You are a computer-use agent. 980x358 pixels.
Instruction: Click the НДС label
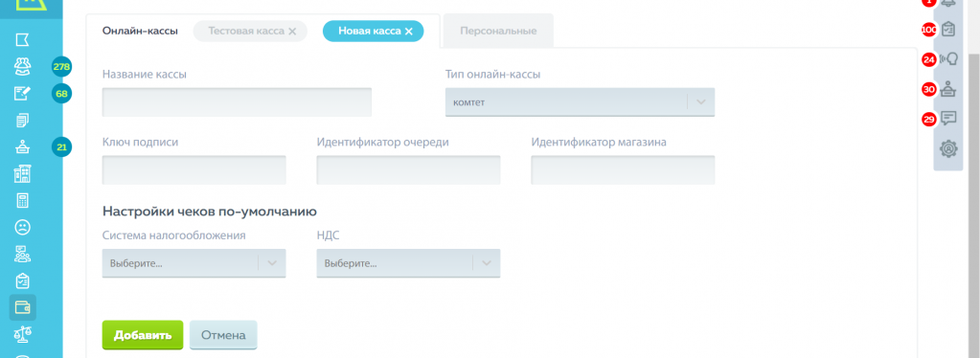tap(329, 235)
